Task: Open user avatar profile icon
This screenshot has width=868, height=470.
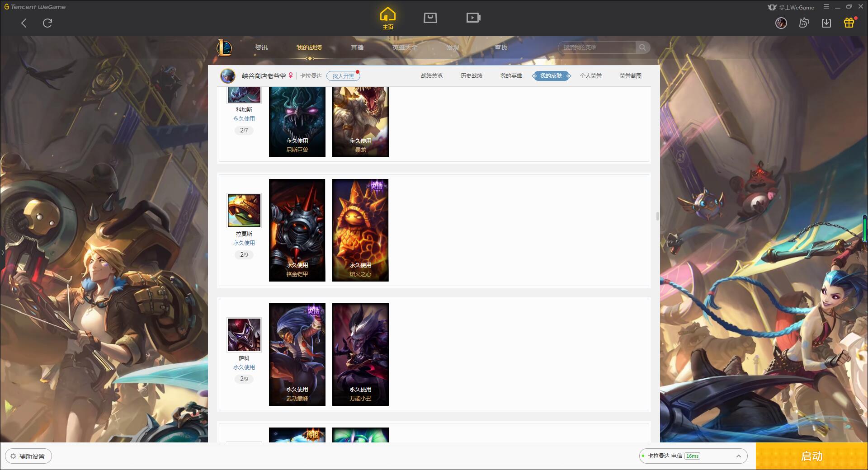Action: coord(781,23)
